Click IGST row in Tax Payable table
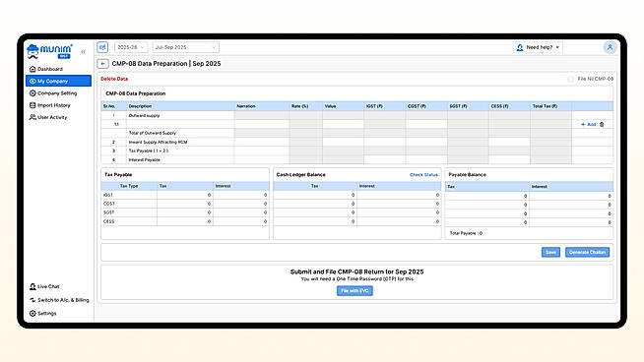The width and height of the screenshot is (644, 362). (x=185, y=195)
